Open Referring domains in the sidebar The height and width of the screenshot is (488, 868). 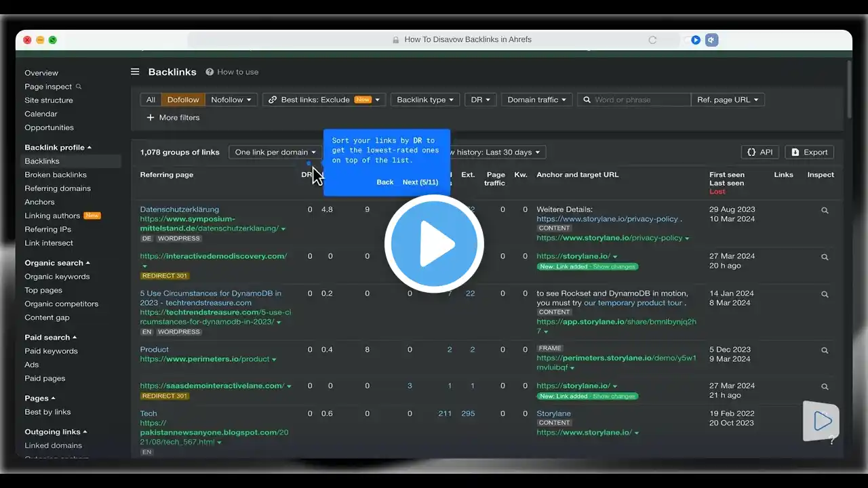coord(58,188)
